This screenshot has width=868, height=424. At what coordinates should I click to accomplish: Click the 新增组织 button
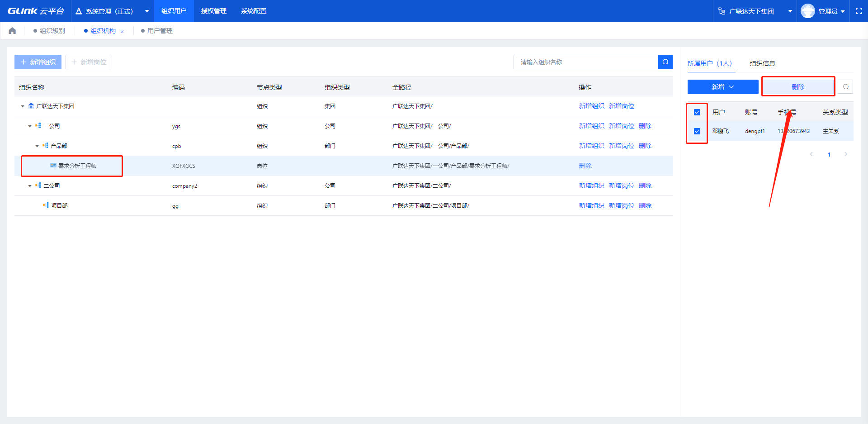point(38,62)
